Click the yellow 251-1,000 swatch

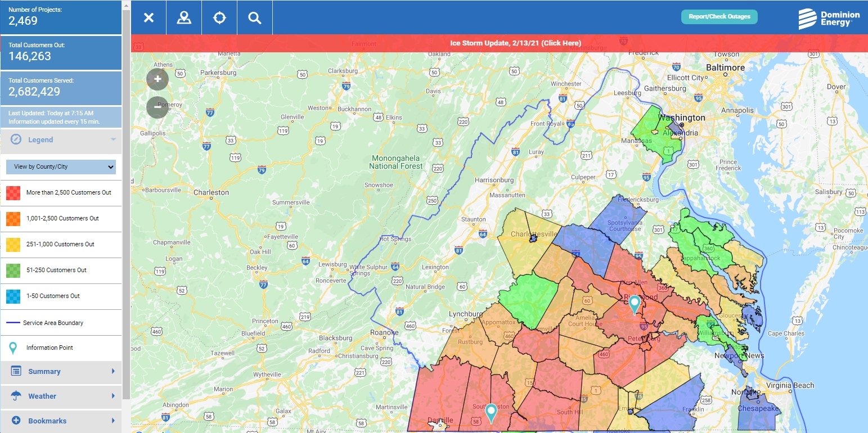pyautogui.click(x=13, y=245)
